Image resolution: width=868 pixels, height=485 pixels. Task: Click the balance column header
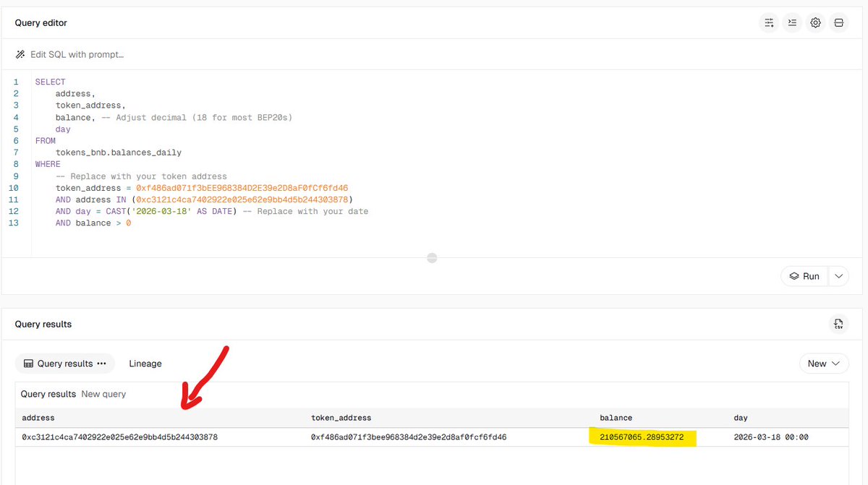click(616, 418)
